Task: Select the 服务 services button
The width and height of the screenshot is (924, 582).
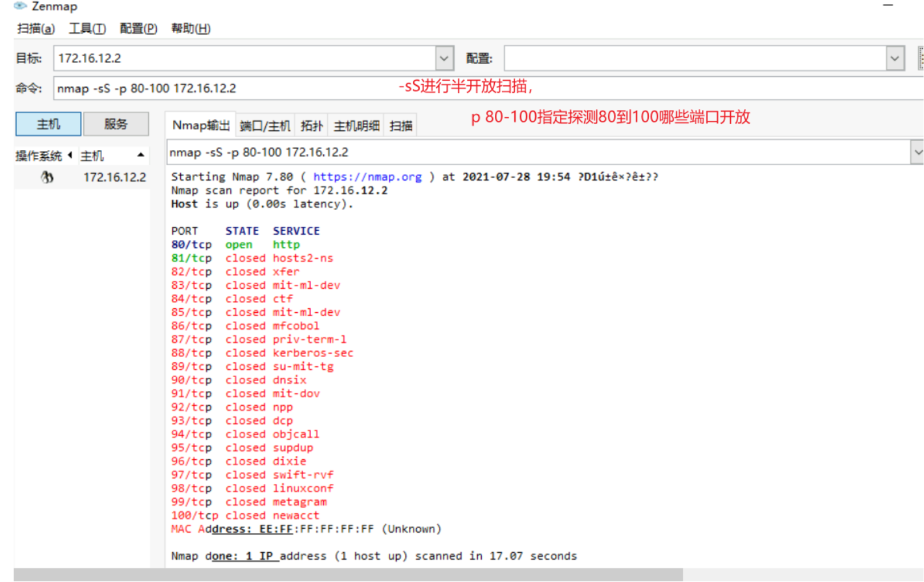Action: tap(116, 124)
